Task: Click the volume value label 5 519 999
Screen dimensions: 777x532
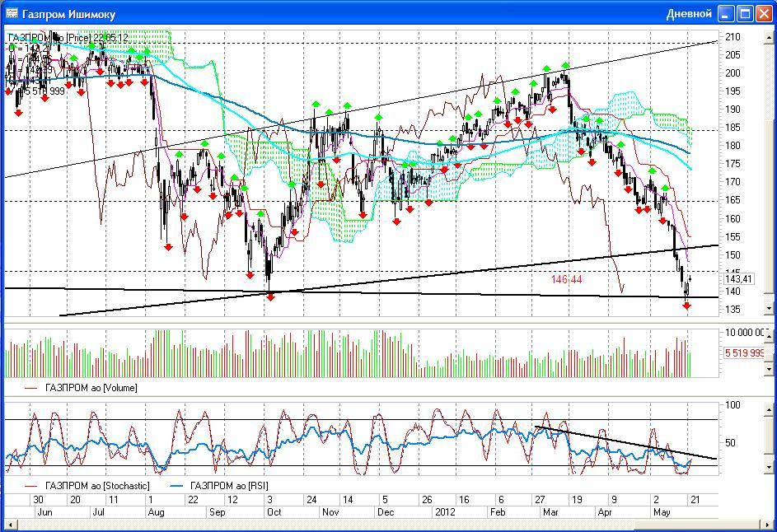Action: coord(745,353)
